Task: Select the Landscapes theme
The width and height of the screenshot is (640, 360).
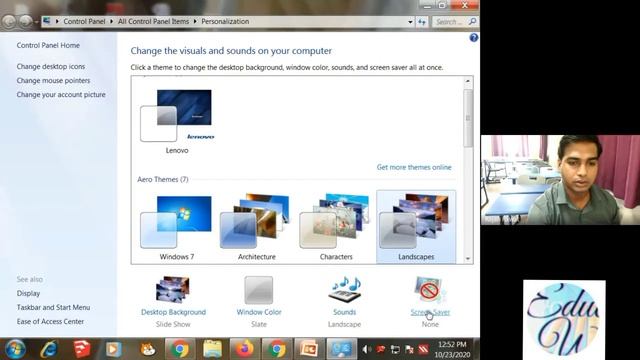Action: (416, 227)
